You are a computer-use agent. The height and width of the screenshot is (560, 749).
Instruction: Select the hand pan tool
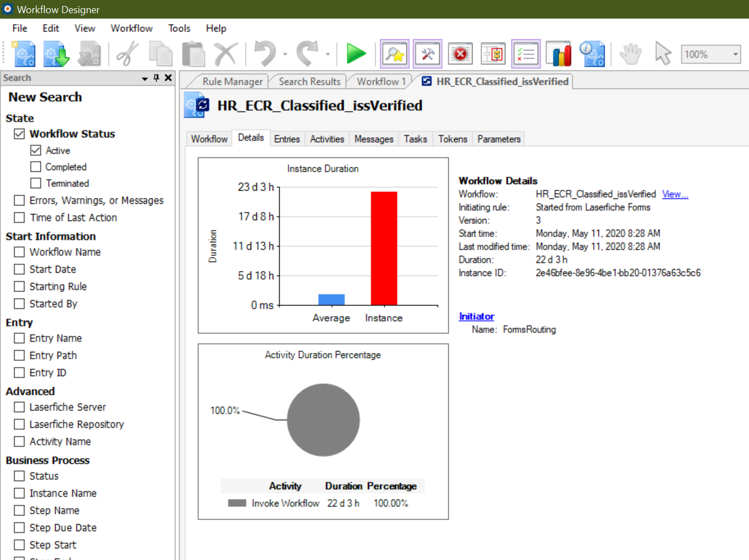click(x=630, y=54)
